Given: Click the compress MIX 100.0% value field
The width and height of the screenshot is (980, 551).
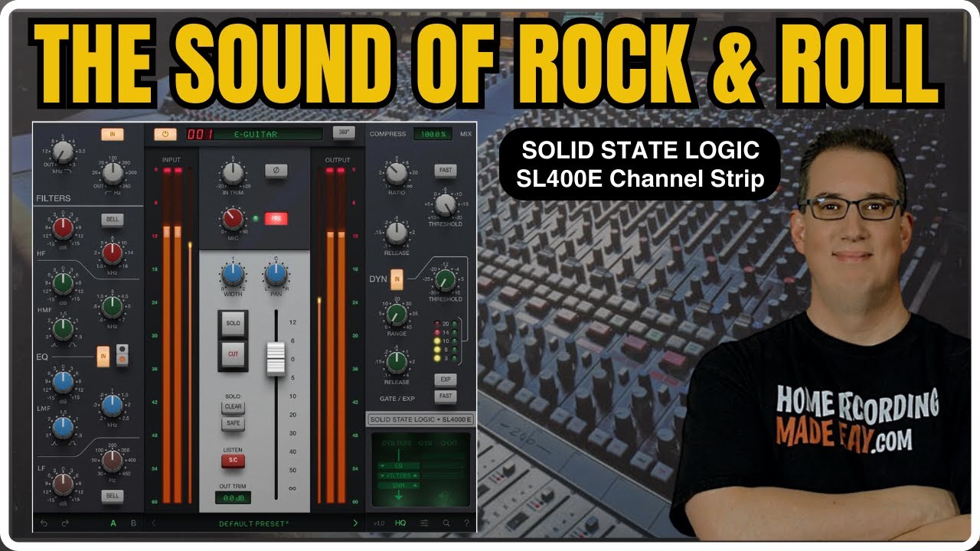Looking at the screenshot, I should (433, 134).
